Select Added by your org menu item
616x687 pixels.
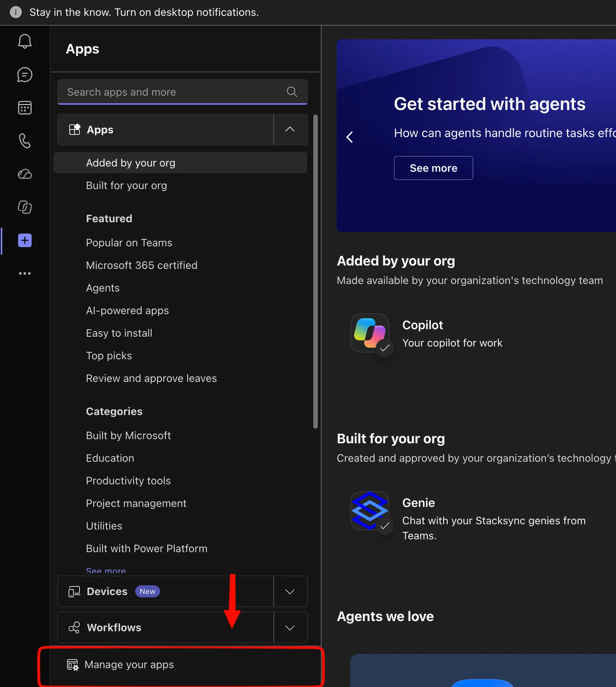180,163
